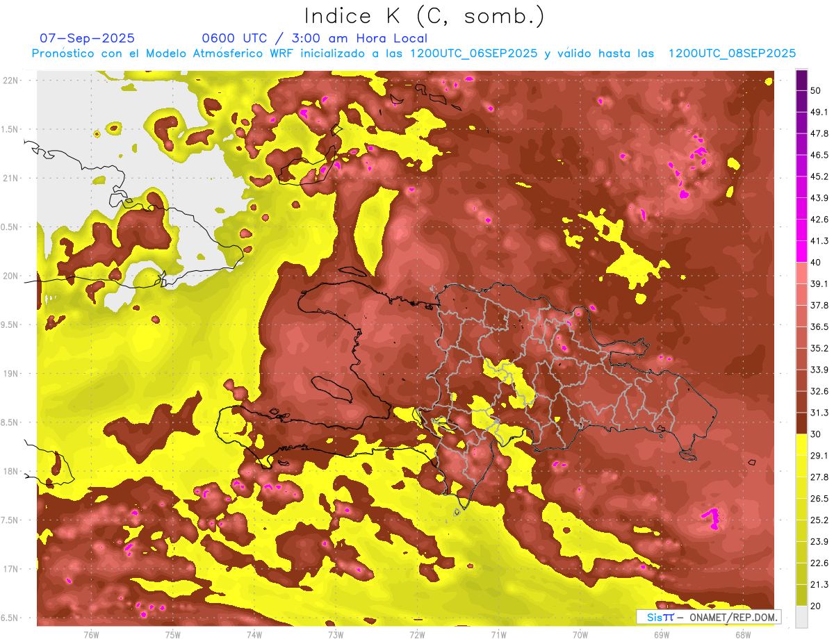Click the latitude label '8.5N'
Screen dimensions: 834x644
[x=9, y=422]
